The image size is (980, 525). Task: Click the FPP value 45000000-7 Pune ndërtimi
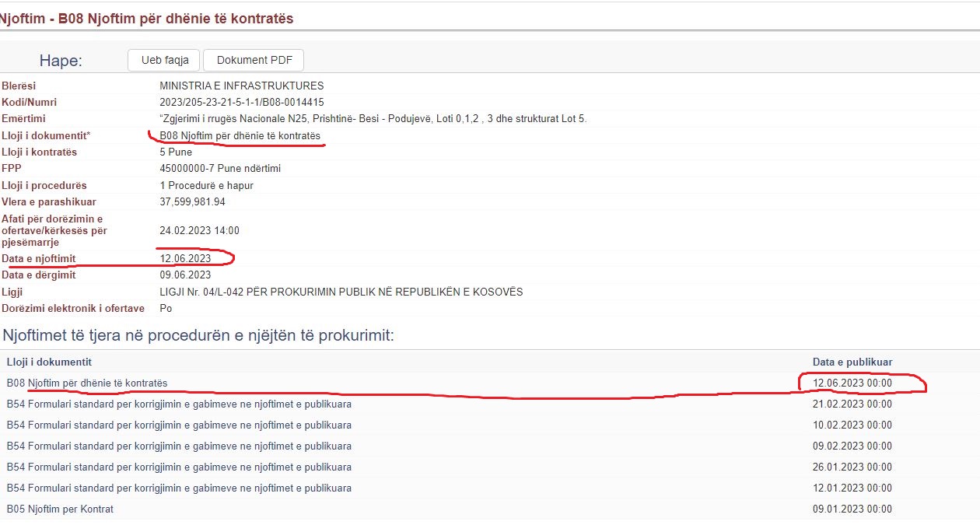pyautogui.click(x=220, y=170)
